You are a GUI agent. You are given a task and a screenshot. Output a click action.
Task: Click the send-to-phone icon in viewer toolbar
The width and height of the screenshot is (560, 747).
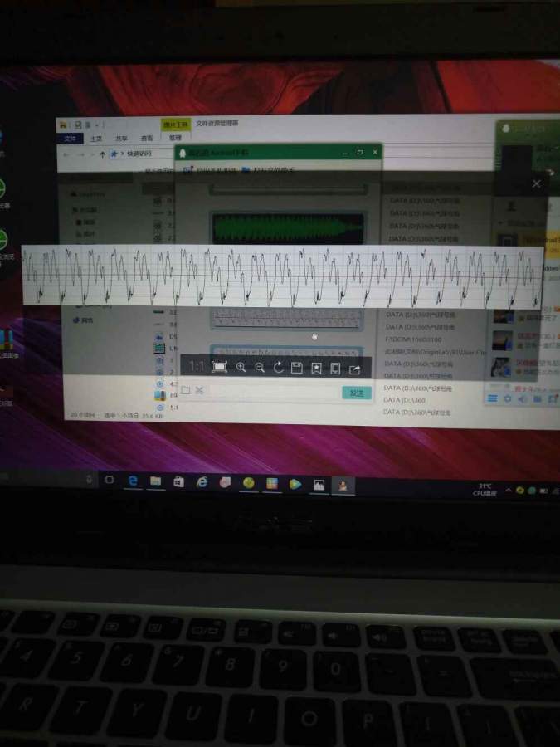tap(335, 369)
